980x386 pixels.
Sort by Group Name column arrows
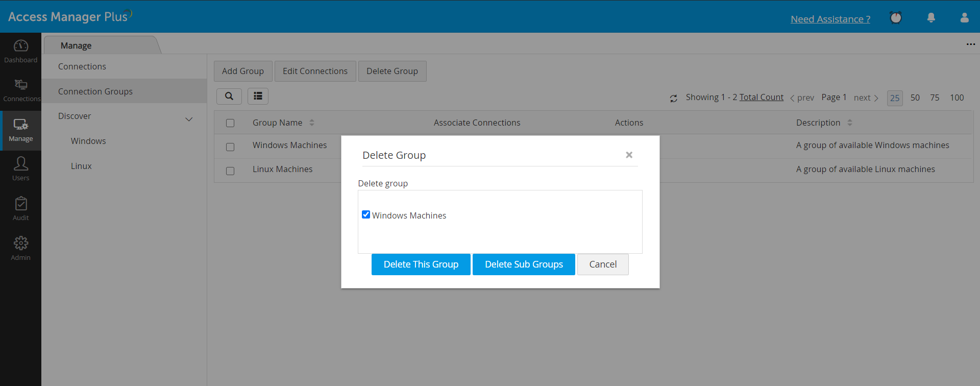point(312,123)
